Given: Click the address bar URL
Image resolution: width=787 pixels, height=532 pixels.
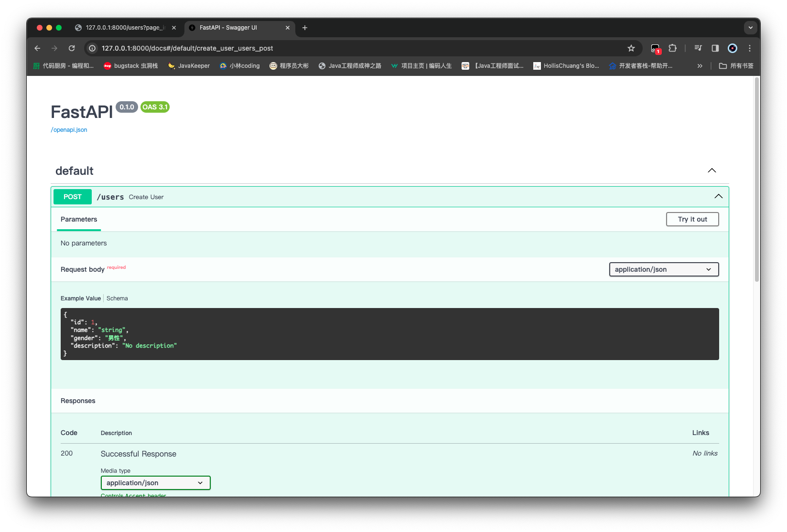Looking at the screenshot, I should [187, 48].
